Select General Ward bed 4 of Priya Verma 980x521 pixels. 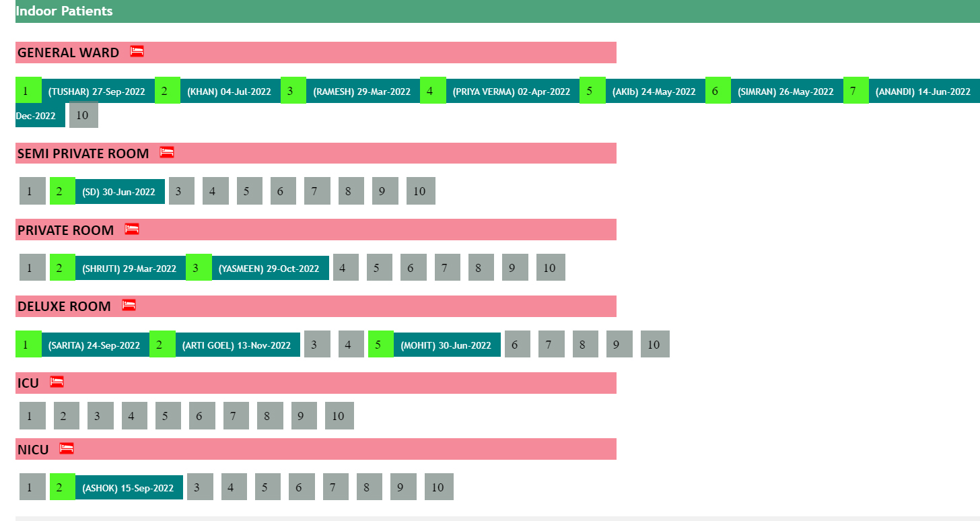pyautogui.click(x=433, y=90)
